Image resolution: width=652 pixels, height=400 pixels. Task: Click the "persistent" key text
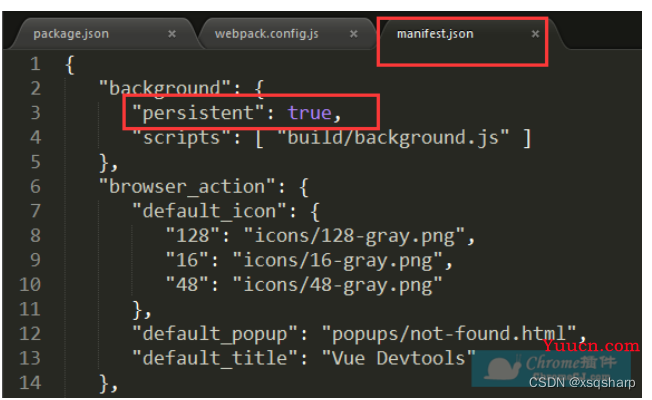pos(198,113)
